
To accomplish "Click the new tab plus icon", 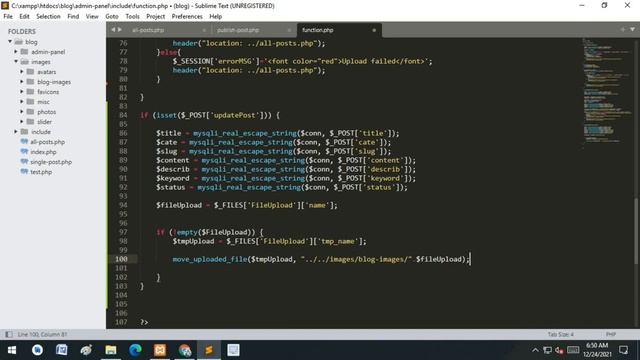I will click(622, 29).
